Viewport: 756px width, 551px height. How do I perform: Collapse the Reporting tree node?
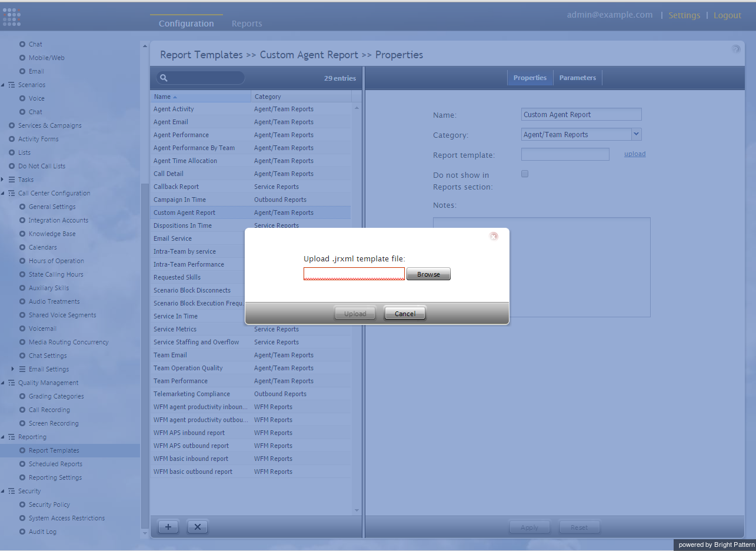(2, 437)
